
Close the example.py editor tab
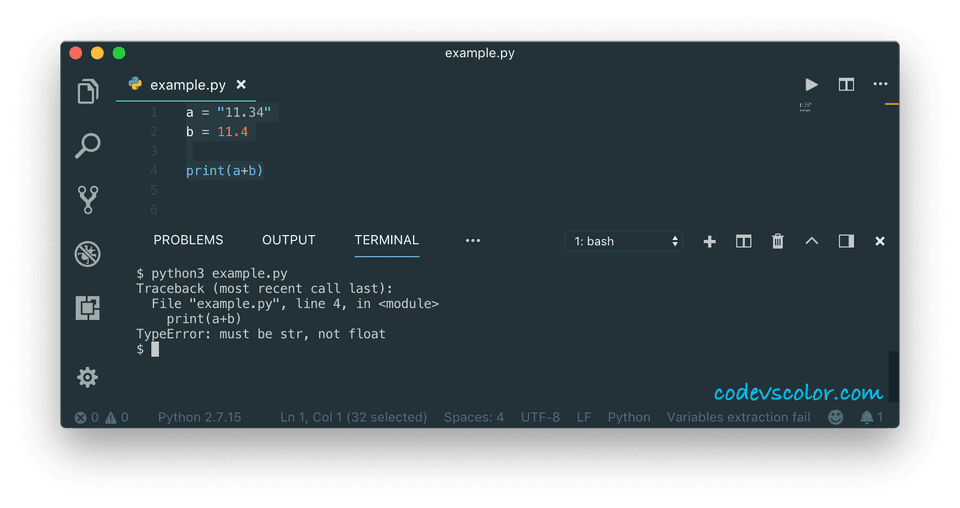click(241, 84)
